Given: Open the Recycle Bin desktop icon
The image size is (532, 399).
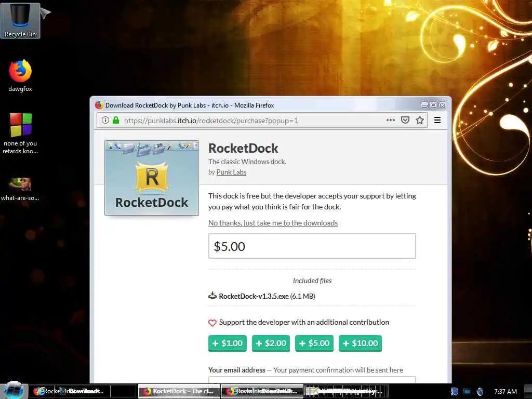Looking at the screenshot, I should [x=20, y=20].
